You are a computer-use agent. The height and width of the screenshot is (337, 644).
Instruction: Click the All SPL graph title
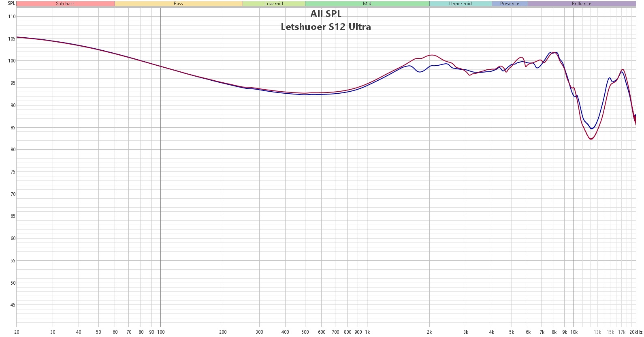(326, 14)
